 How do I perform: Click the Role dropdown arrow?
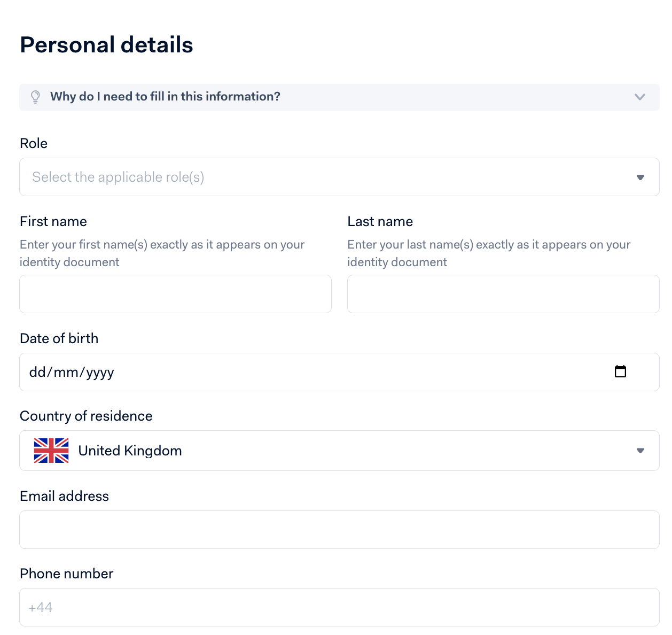[x=640, y=177]
